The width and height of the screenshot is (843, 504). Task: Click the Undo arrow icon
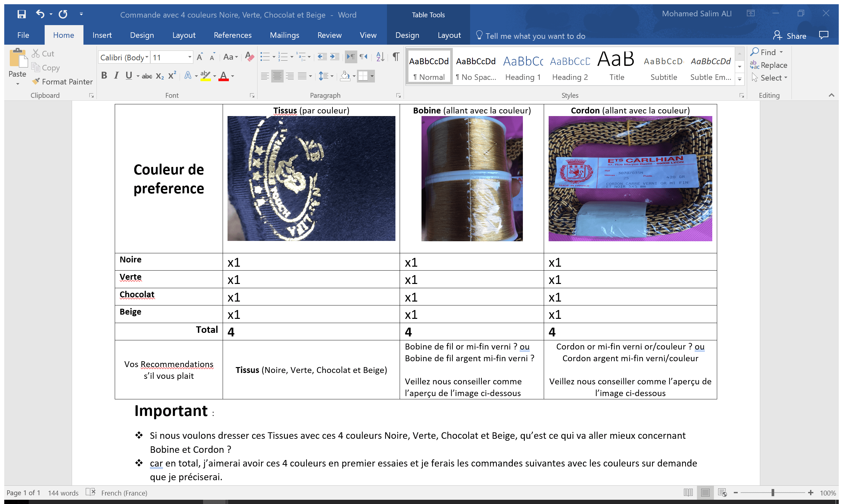(x=40, y=14)
